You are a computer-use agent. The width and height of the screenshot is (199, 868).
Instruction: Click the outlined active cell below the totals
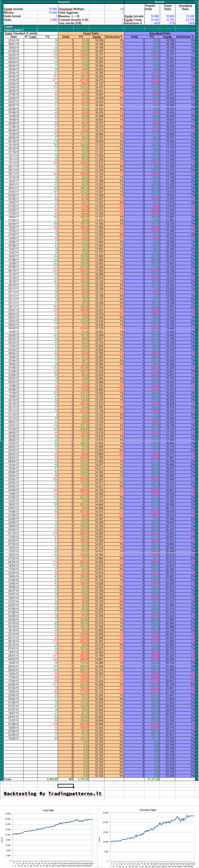66,786
